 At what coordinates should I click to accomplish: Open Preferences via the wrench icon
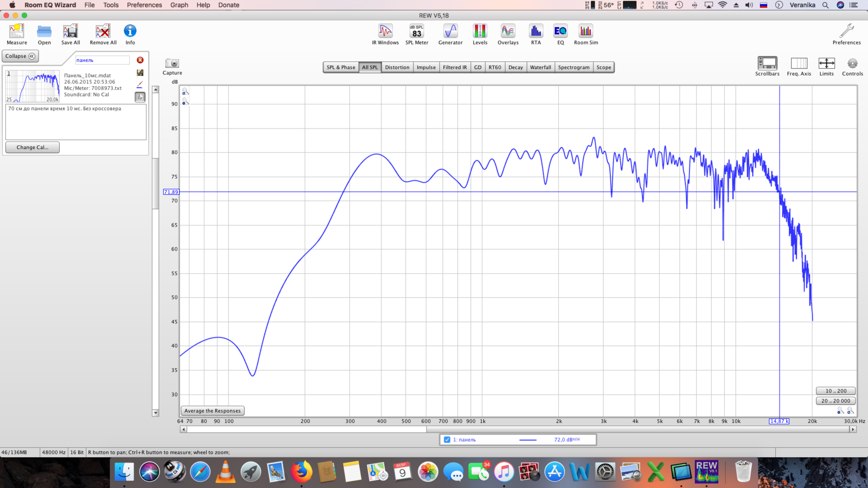pyautogui.click(x=846, y=35)
